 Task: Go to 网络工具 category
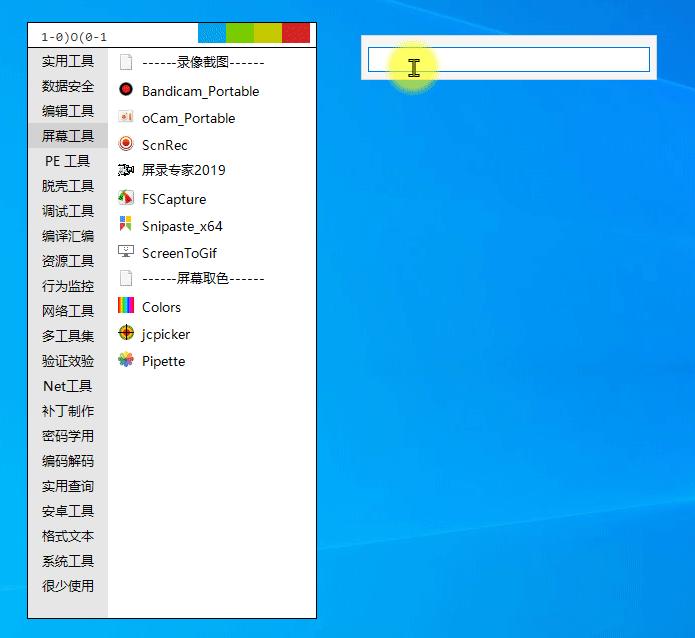click(x=68, y=311)
